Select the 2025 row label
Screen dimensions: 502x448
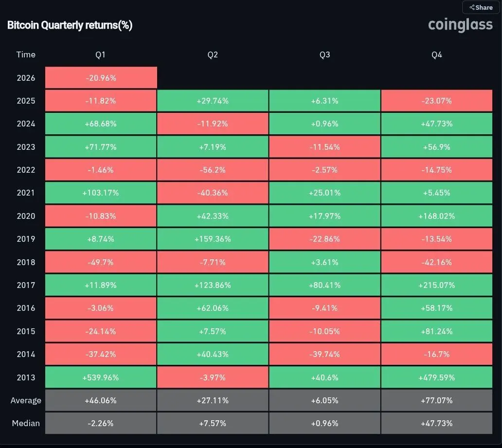(26, 101)
